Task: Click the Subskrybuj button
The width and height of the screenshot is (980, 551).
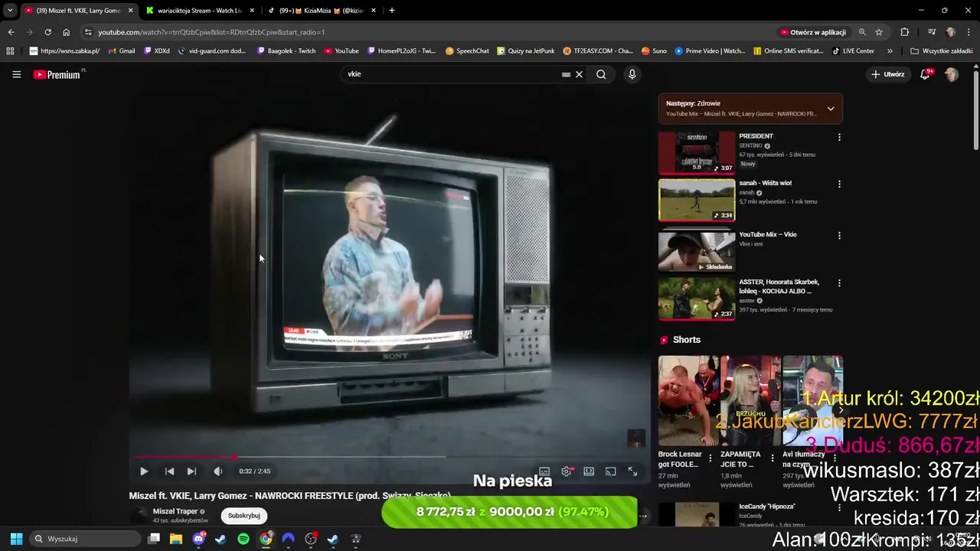Action: 244,516
